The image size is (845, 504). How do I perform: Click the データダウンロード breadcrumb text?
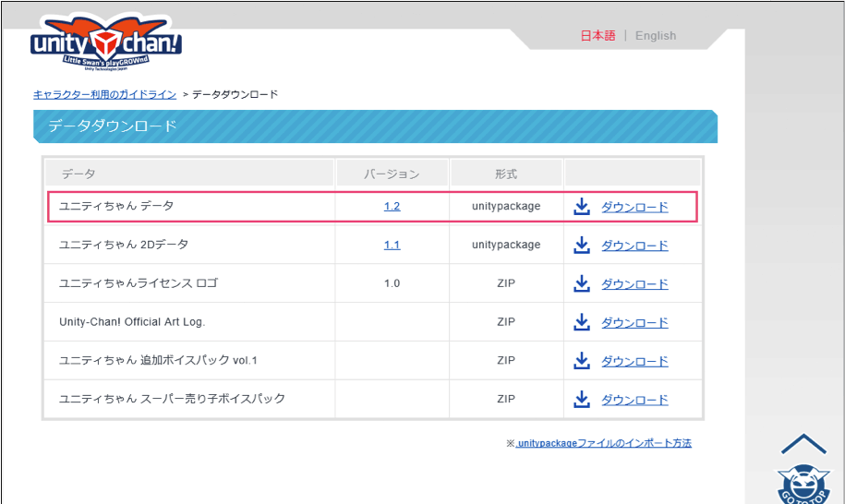tap(235, 94)
